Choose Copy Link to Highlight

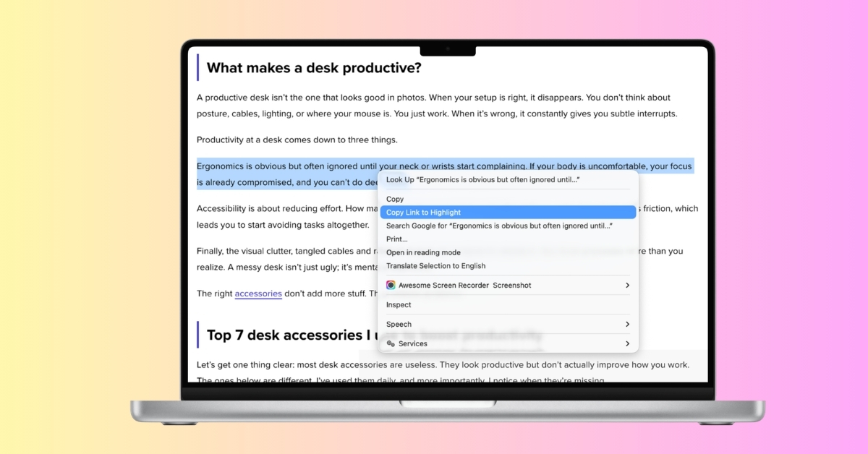(x=423, y=213)
